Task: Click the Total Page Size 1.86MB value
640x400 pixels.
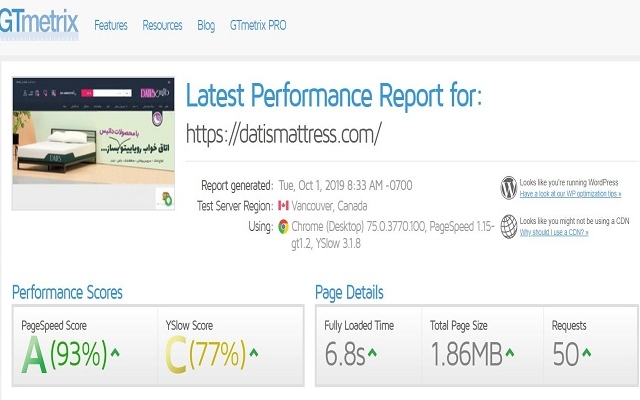Action: point(467,354)
